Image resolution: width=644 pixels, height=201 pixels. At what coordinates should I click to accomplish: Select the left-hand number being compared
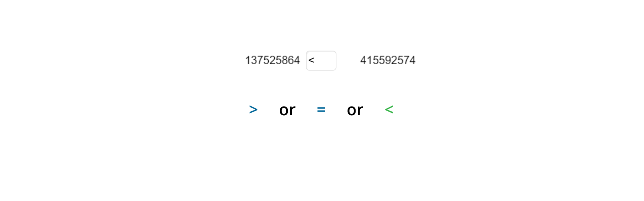coord(272,60)
